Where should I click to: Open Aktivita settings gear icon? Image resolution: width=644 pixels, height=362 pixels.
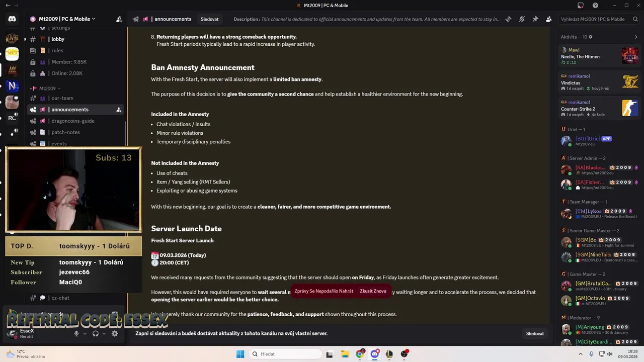tap(591, 37)
